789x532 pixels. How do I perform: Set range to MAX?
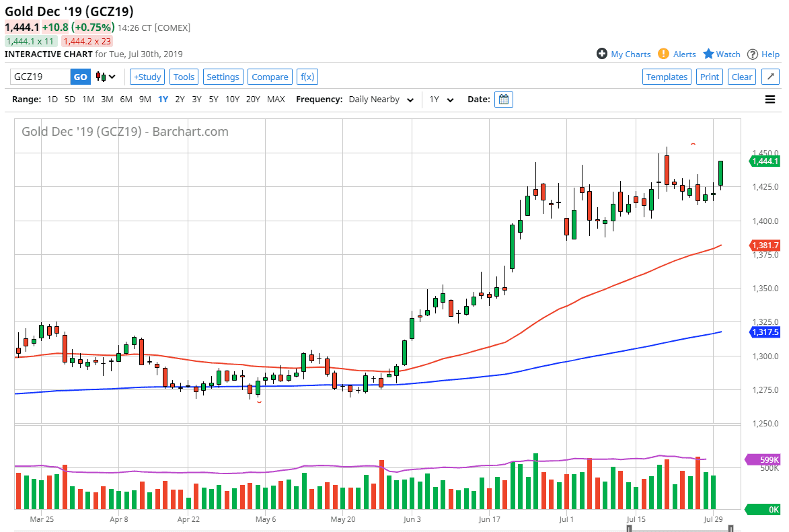276,100
